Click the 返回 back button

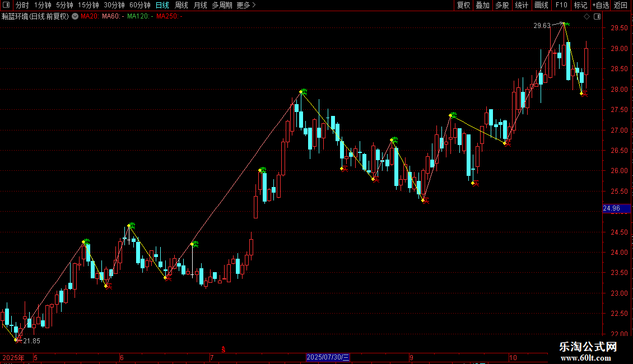[x=621, y=5]
